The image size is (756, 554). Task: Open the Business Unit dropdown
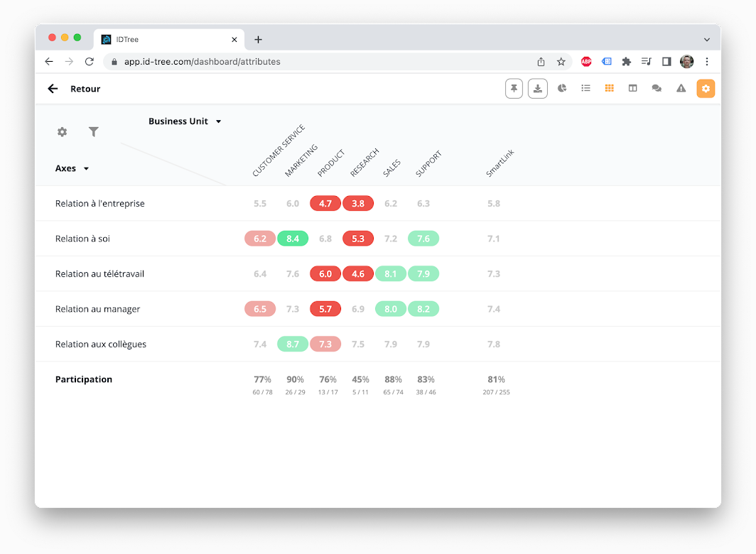tap(185, 121)
